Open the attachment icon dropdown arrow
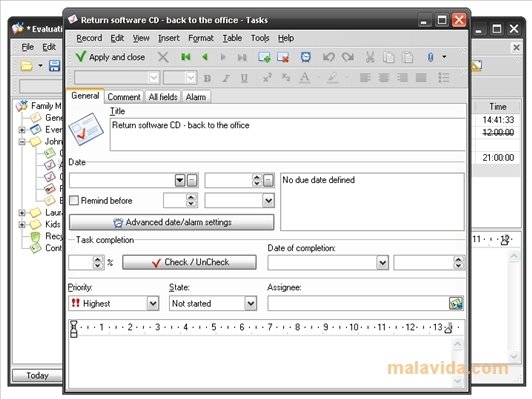 [444, 57]
